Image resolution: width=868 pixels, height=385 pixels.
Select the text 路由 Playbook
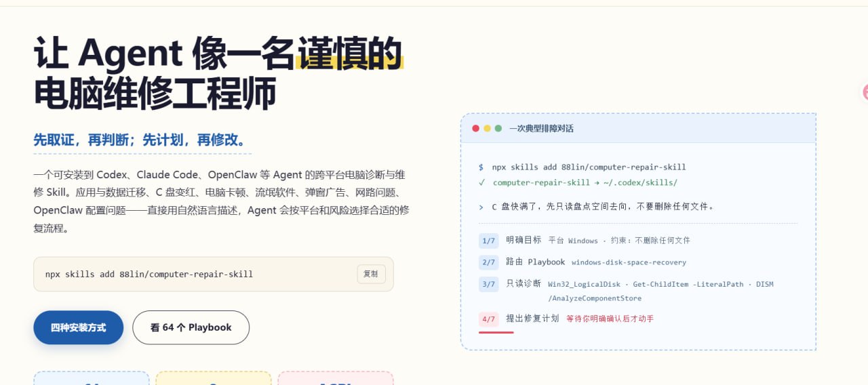coord(535,262)
